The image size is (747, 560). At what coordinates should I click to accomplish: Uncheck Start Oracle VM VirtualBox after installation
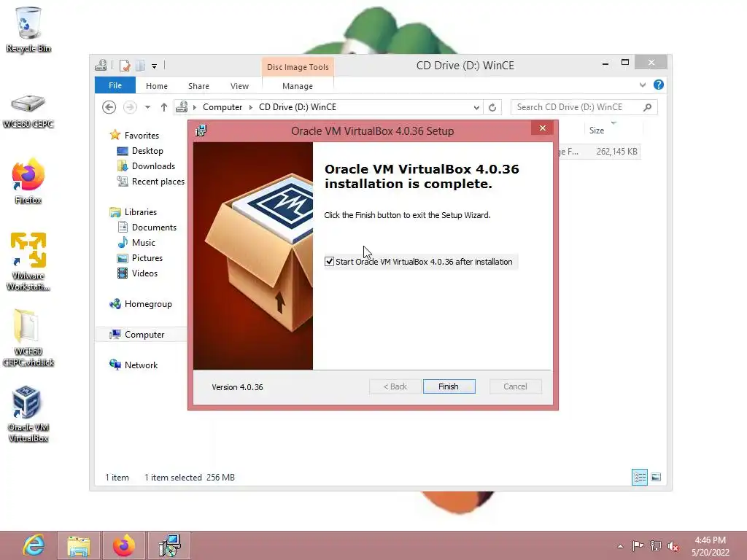click(329, 262)
